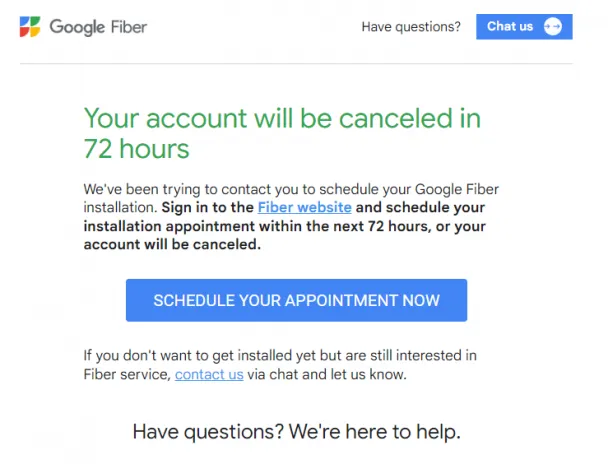Click bold 'installation appointment within the next 72 hours' text
608x464 pixels.
click(x=257, y=226)
